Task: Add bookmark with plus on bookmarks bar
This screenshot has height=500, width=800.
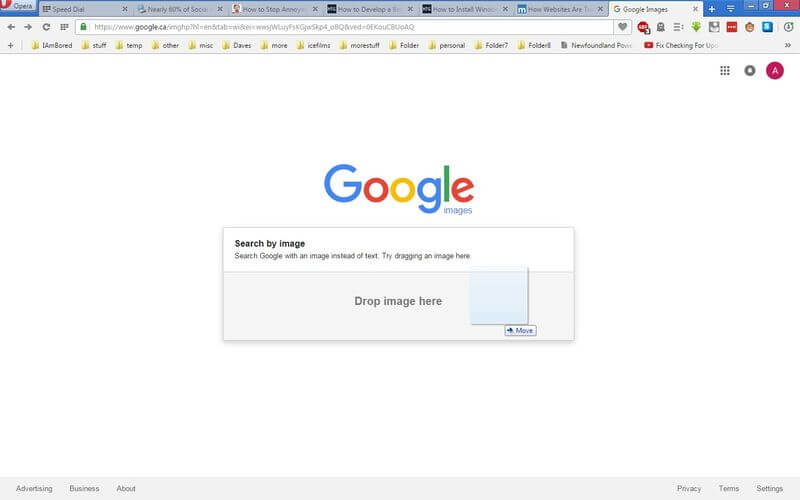Action: tap(11, 45)
